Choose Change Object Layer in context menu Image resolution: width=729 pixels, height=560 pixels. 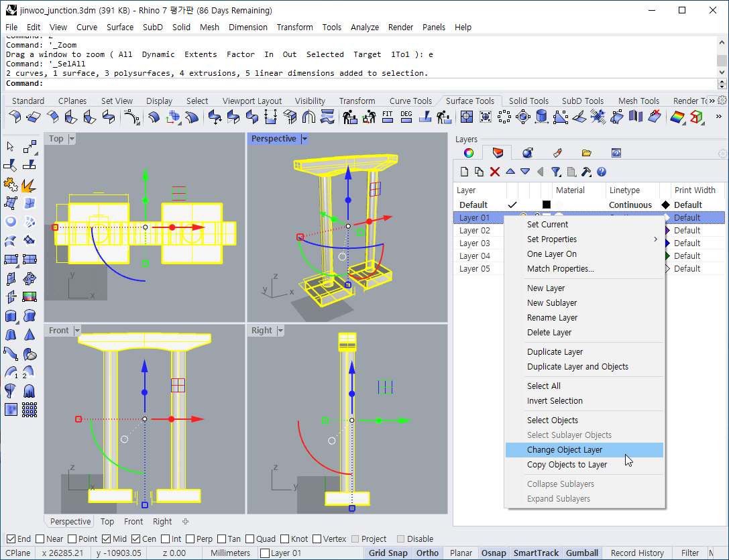(584, 450)
